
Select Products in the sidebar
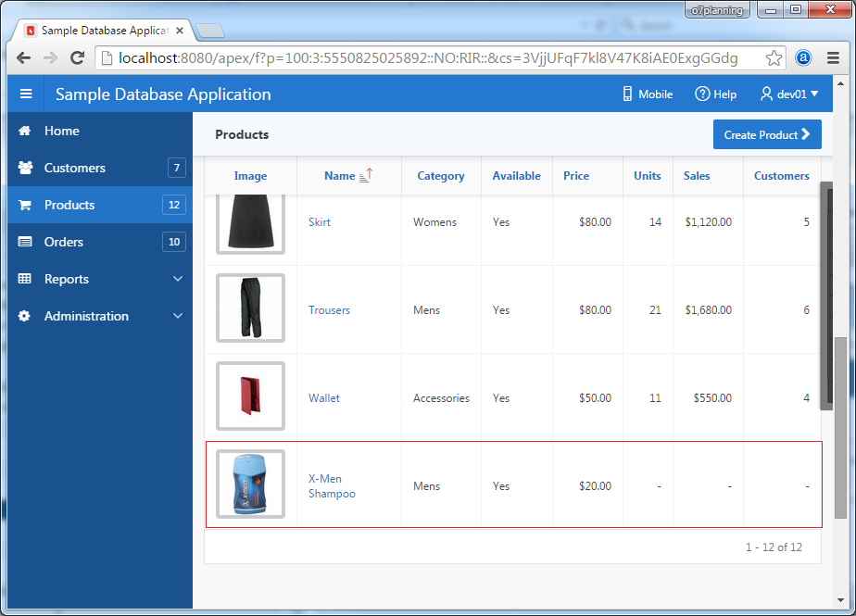[x=100, y=205]
